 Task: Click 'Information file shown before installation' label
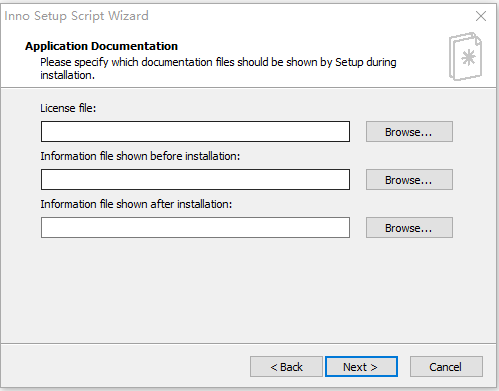(x=140, y=156)
